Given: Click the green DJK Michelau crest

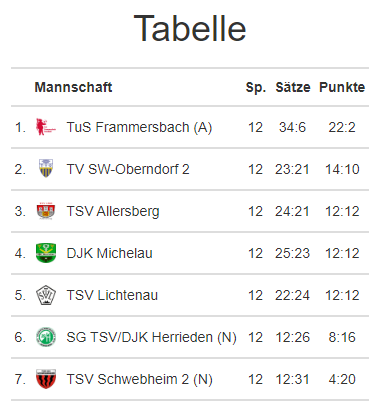Looking at the screenshot, I should [x=46, y=253].
